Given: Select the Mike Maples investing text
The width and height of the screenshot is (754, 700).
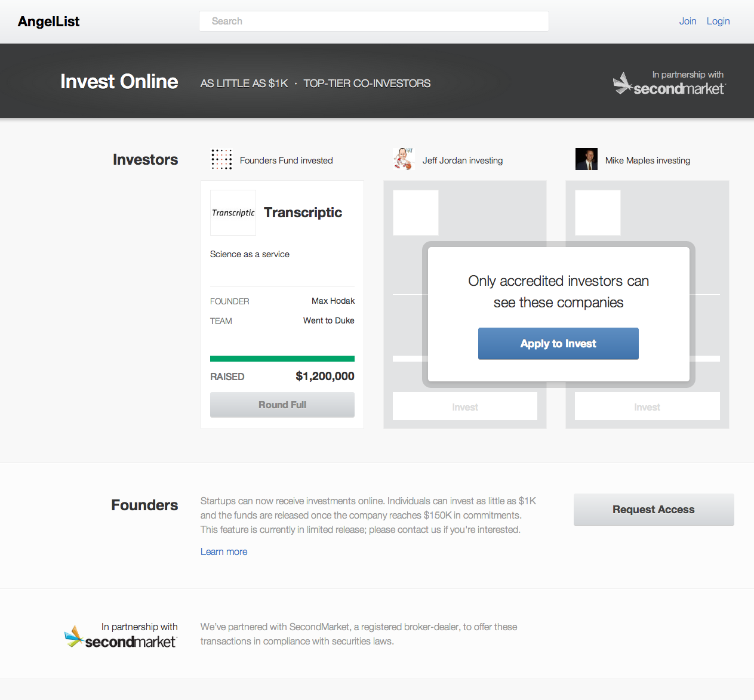Looking at the screenshot, I should [648, 161].
